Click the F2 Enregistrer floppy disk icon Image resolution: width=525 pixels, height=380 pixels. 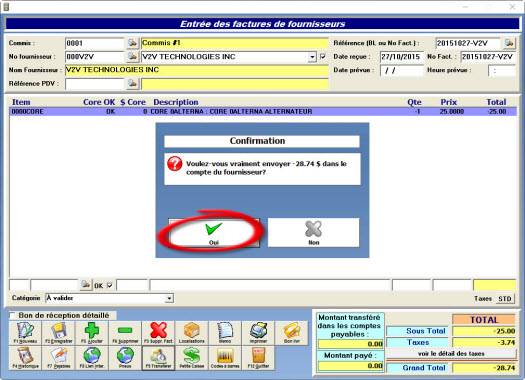59,333
